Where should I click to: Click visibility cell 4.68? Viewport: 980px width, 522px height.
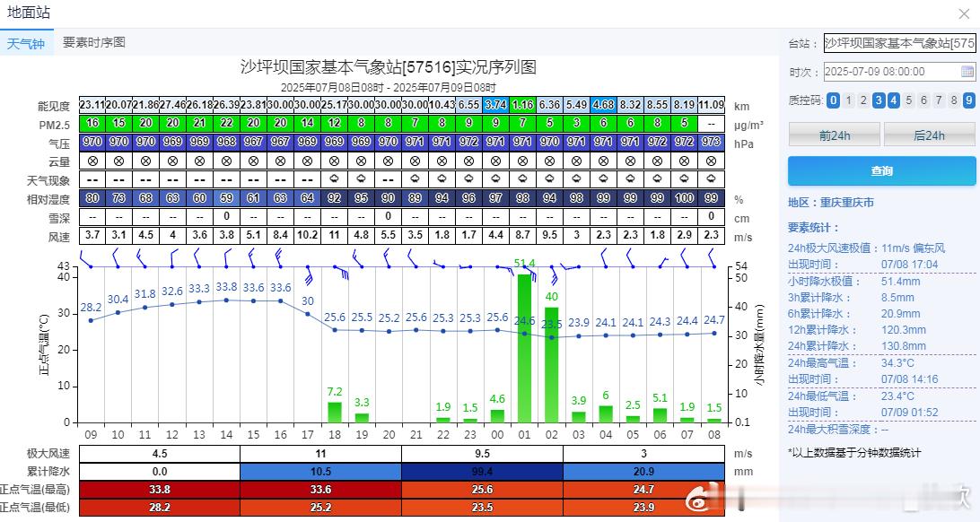coord(603,105)
